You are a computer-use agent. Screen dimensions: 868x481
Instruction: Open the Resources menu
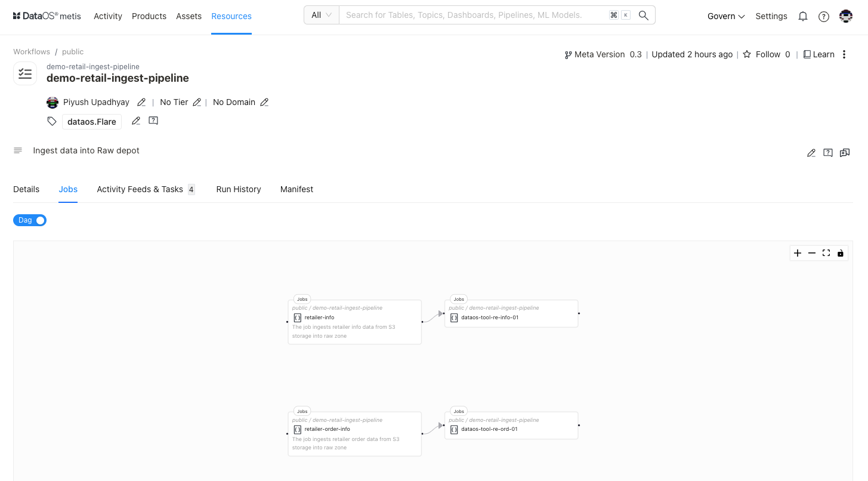231,16
